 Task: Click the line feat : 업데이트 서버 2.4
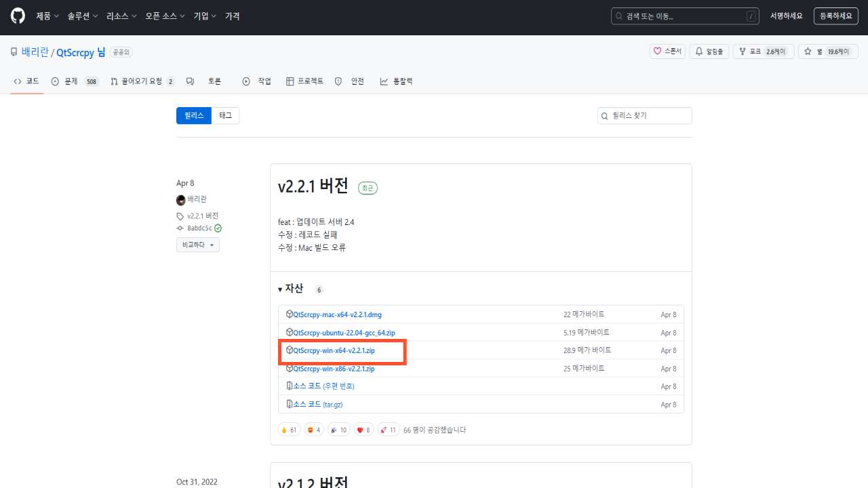coord(316,222)
